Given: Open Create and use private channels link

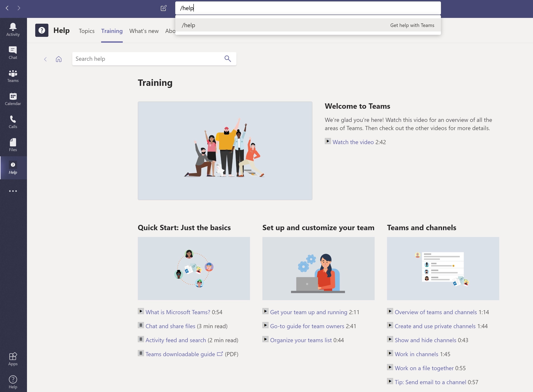Looking at the screenshot, I should click(435, 326).
